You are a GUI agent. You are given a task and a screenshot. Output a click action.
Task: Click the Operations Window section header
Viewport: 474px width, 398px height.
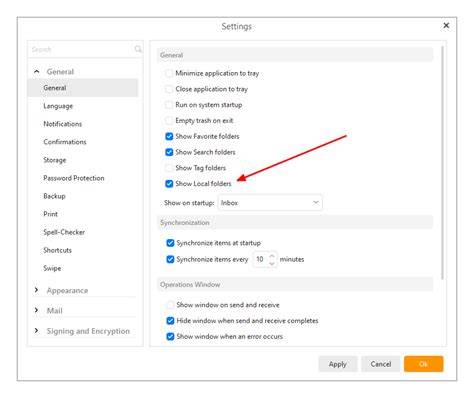coord(295,284)
